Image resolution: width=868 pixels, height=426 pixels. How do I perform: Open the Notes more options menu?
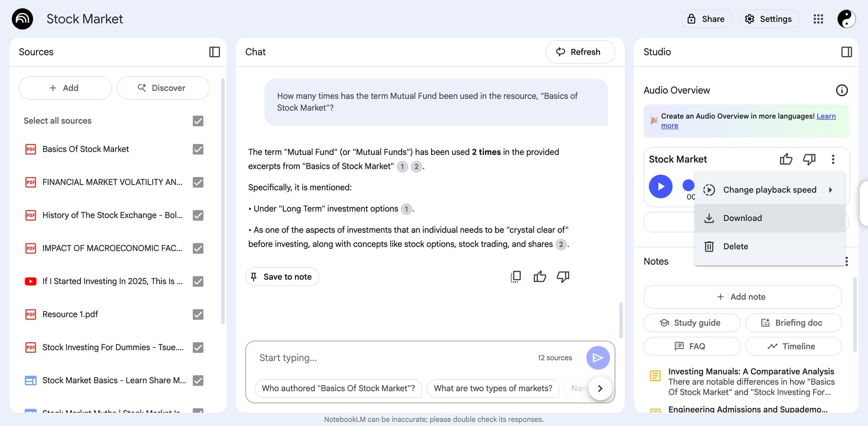846,261
